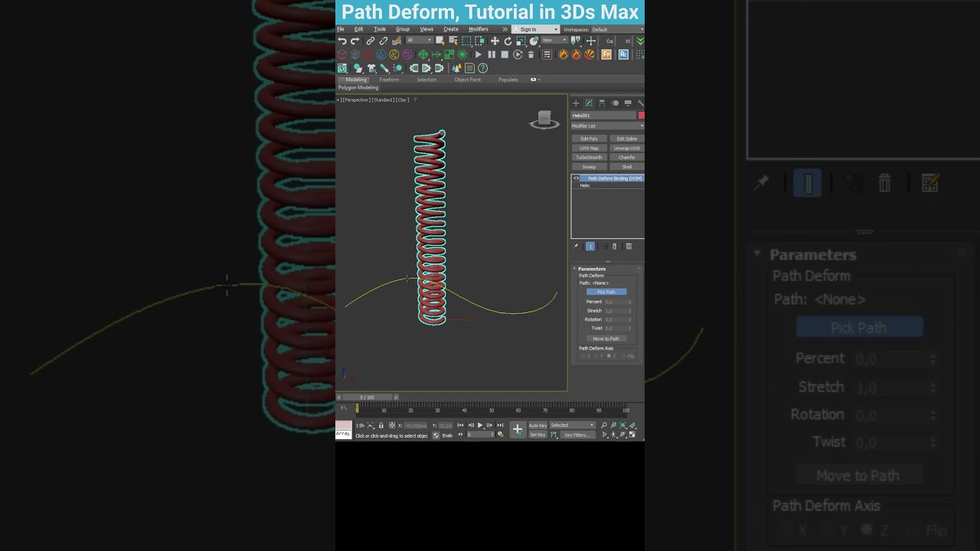Viewport: 980px width, 551px height.
Task: Toggle the Pin Stack pushpin
Action: pyautogui.click(x=575, y=246)
